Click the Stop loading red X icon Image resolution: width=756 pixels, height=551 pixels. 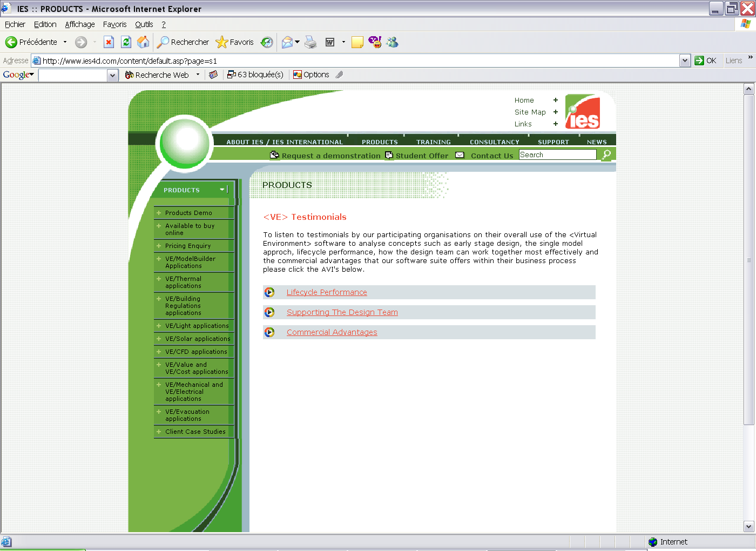tap(109, 42)
